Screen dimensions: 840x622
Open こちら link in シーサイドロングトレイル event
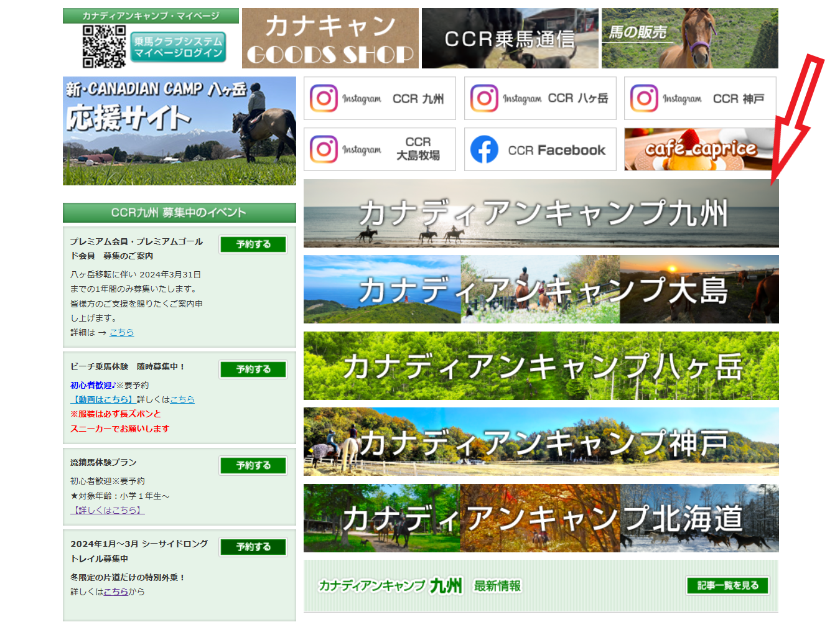pyautogui.click(x=116, y=592)
